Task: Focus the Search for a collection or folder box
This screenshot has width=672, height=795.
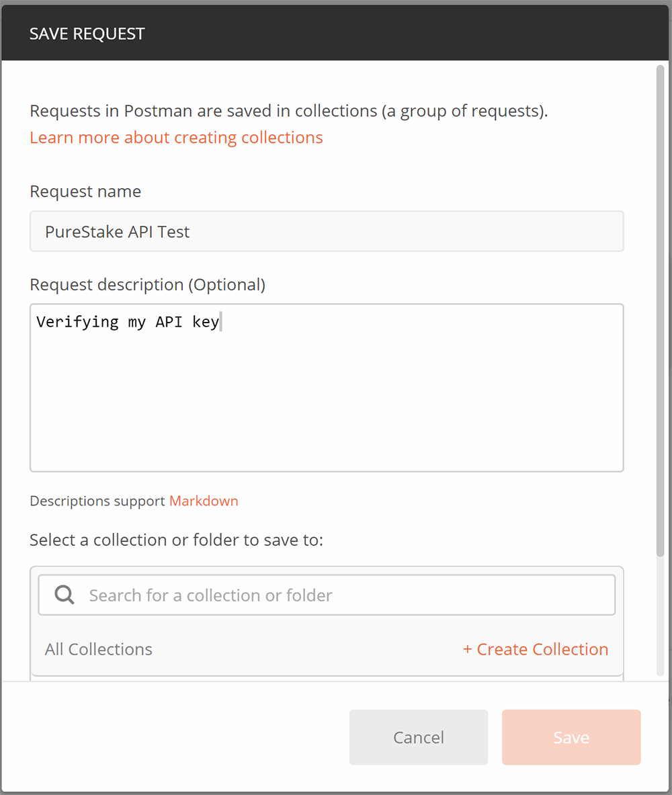Action: (269, 594)
